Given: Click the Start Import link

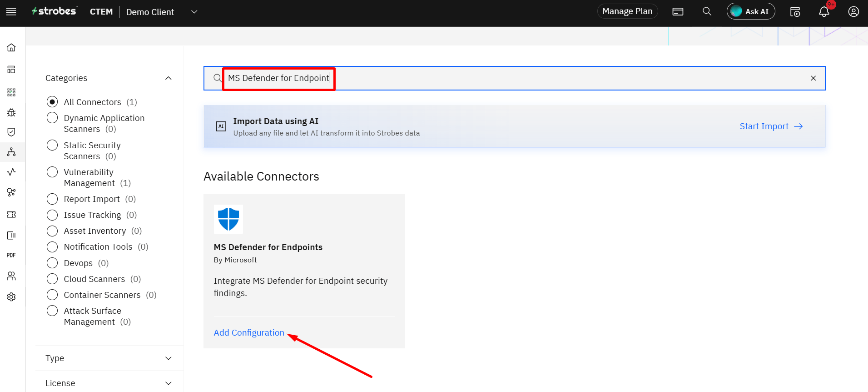Looking at the screenshot, I should click(x=771, y=126).
